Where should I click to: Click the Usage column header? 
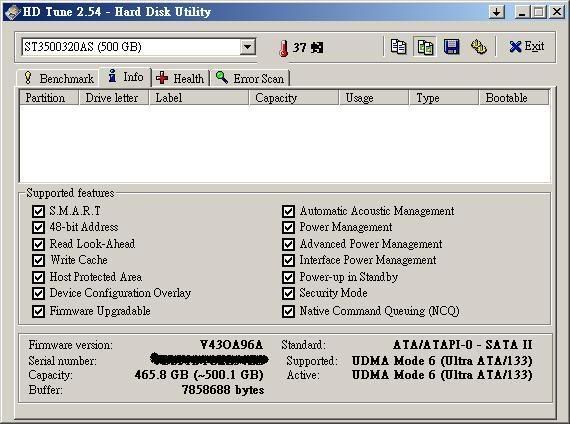(374, 98)
